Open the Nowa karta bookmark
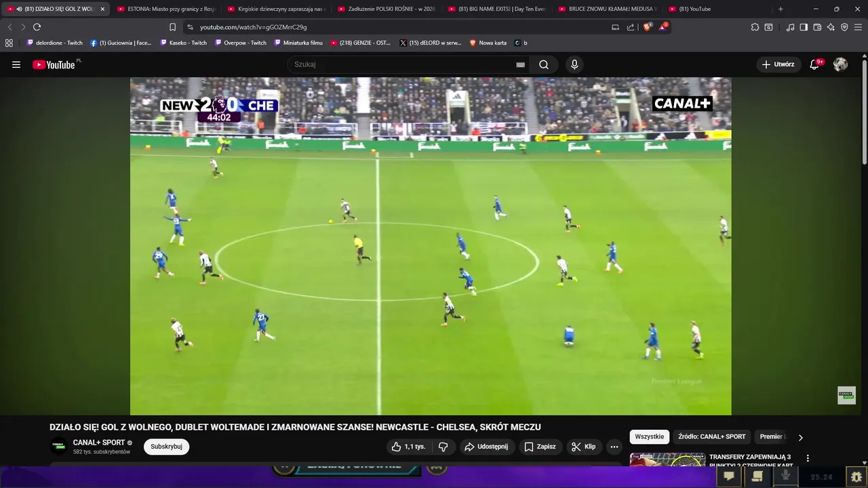Viewport: 868px width, 488px height. pos(488,43)
